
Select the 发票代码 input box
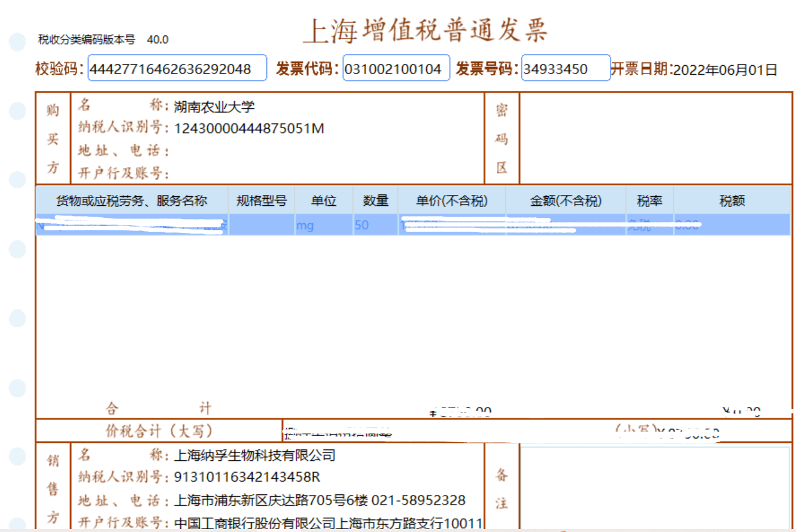[396, 68]
